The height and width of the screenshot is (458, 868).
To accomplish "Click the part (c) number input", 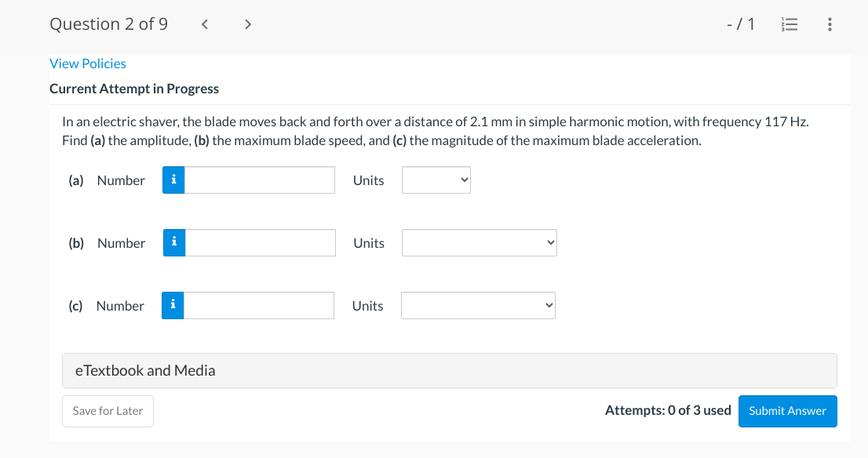I will tap(259, 306).
